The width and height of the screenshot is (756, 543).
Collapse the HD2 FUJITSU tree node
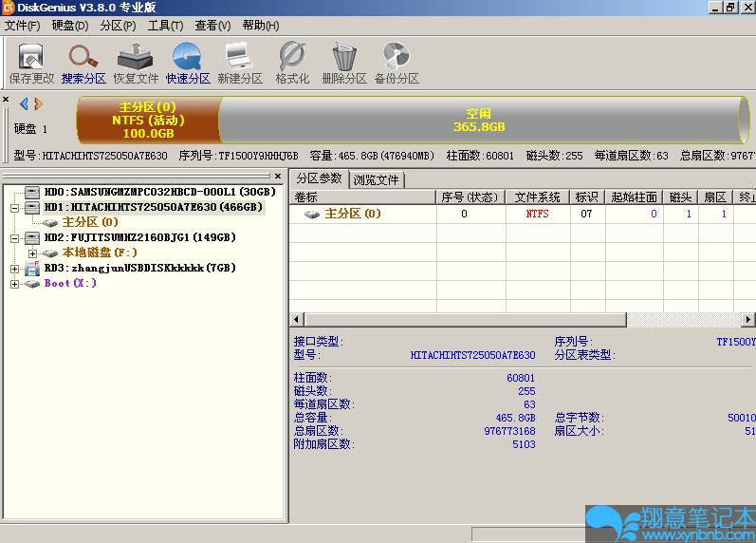click(14, 238)
